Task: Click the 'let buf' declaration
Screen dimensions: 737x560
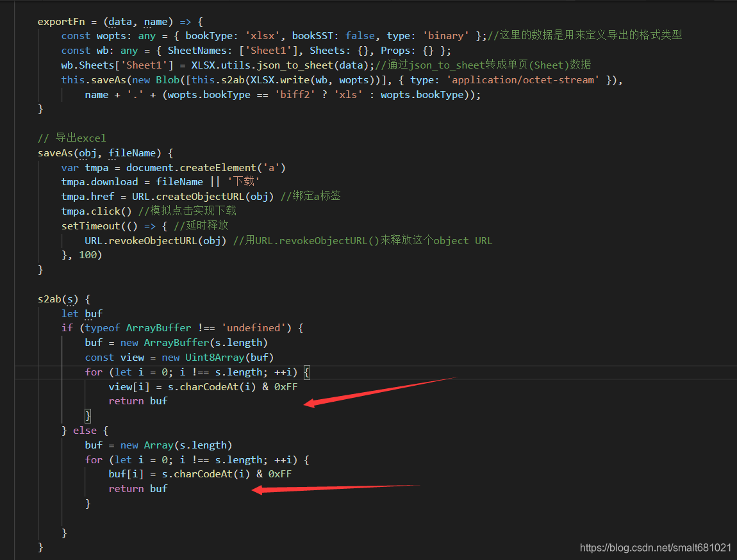Action: click(x=82, y=314)
